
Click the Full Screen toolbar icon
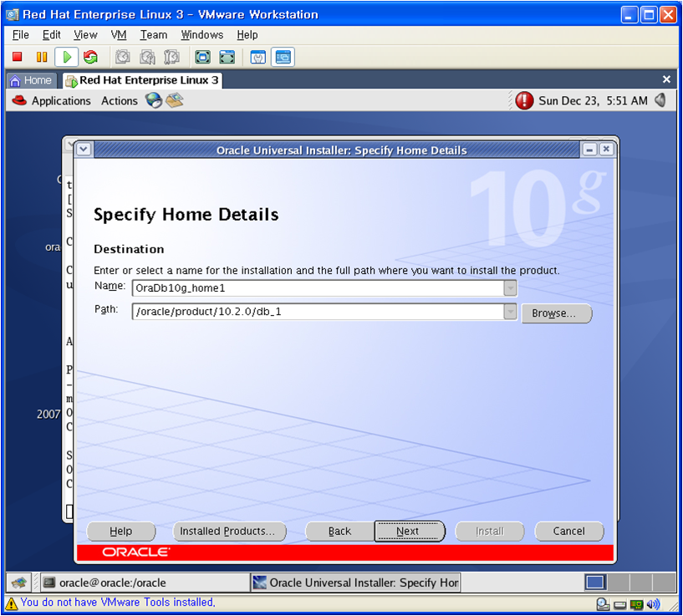[x=202, y=57]
